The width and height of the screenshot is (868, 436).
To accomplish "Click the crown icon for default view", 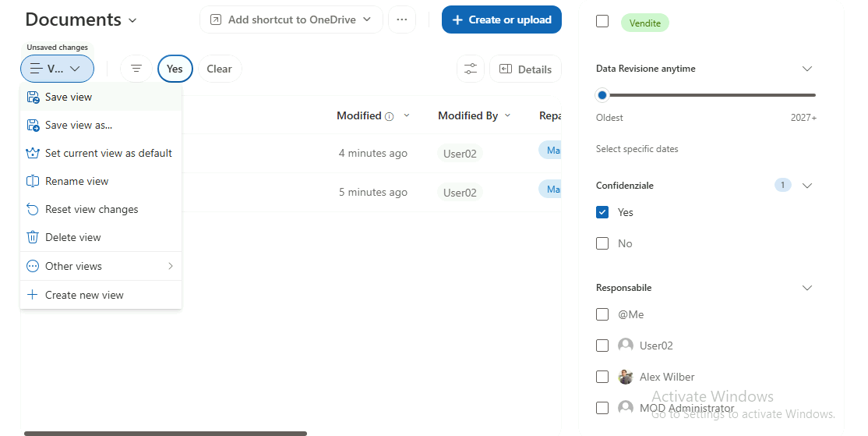I will tap(33, 153).
